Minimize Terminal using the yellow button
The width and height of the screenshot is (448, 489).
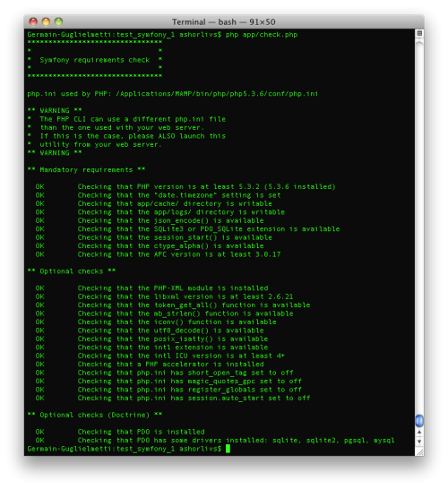point(46,21)
